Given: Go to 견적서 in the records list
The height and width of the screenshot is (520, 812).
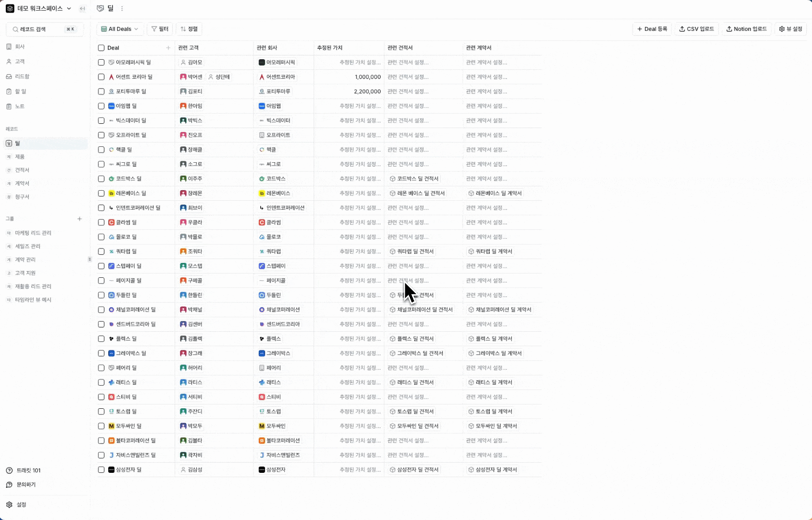Looking at the screenshot, I should point(22,170).
